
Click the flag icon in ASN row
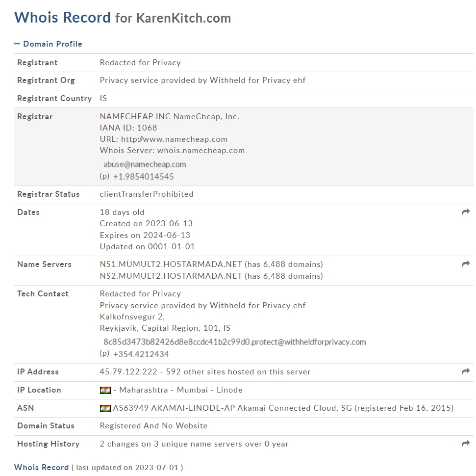tap(105, 408)
